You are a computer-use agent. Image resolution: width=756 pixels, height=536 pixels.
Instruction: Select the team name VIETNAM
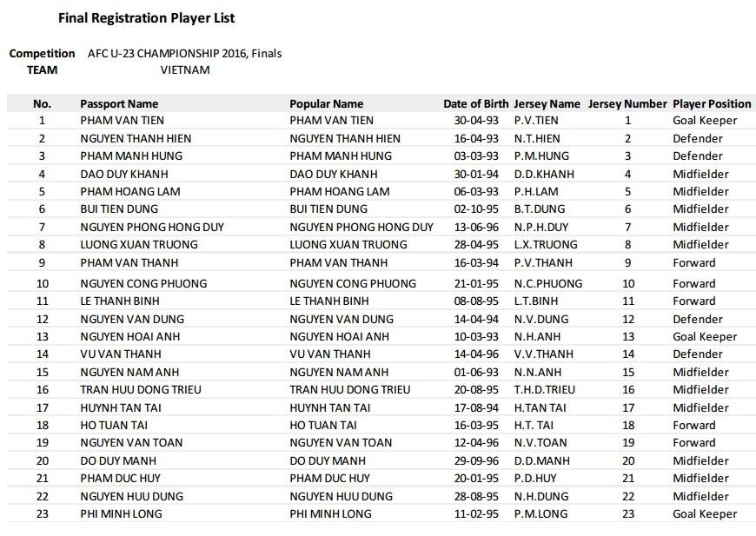coord(185,69)
